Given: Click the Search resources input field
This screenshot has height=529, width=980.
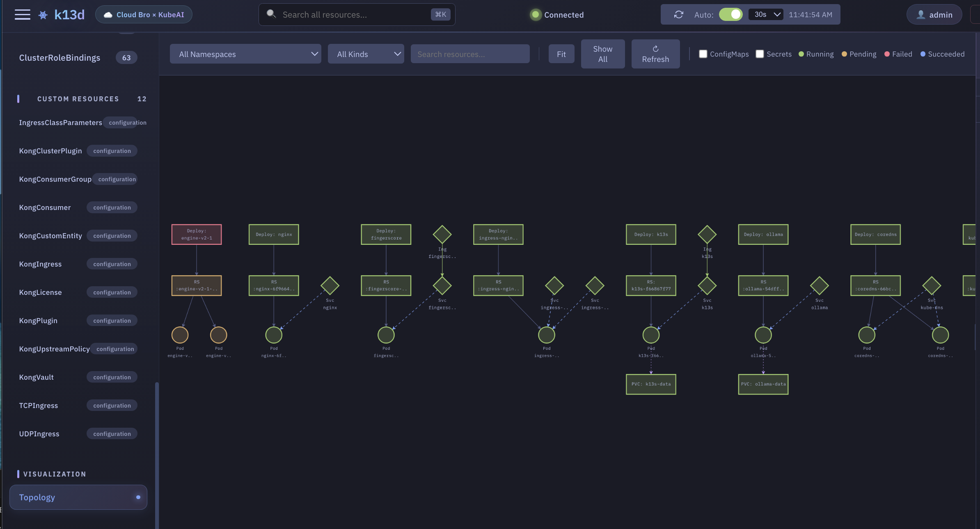Looking at the screenshot, I should pyautogui.click(x=470, y=54).
